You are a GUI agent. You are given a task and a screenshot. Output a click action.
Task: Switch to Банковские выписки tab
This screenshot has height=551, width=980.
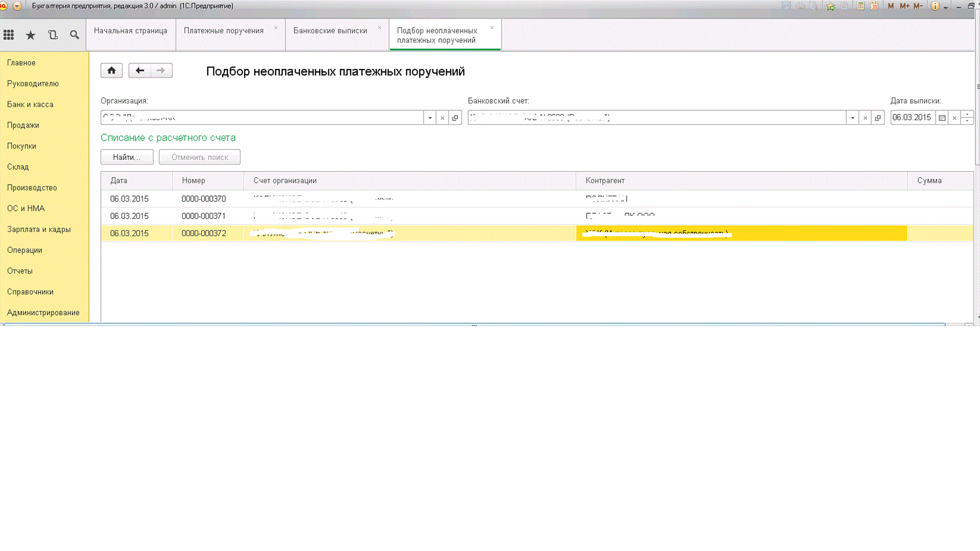(330, 31)
